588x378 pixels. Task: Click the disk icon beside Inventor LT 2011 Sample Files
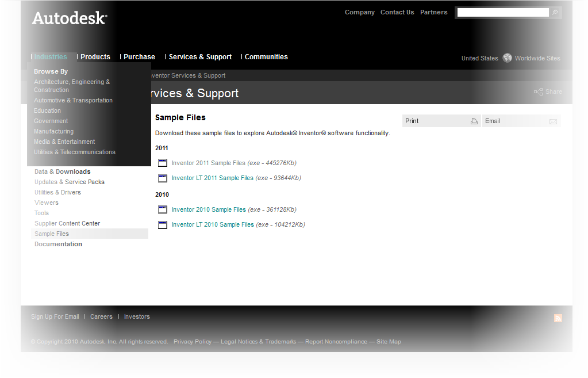click(x=162, y=178)
